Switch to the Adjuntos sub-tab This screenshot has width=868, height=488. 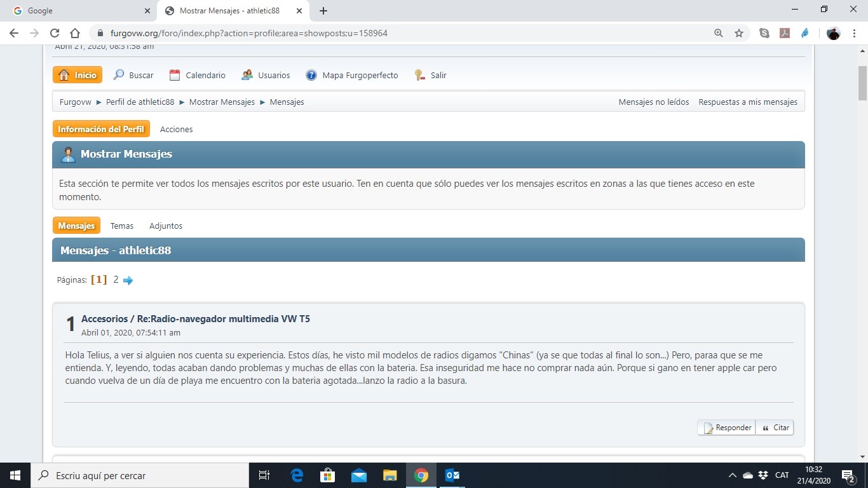[166, 226]
